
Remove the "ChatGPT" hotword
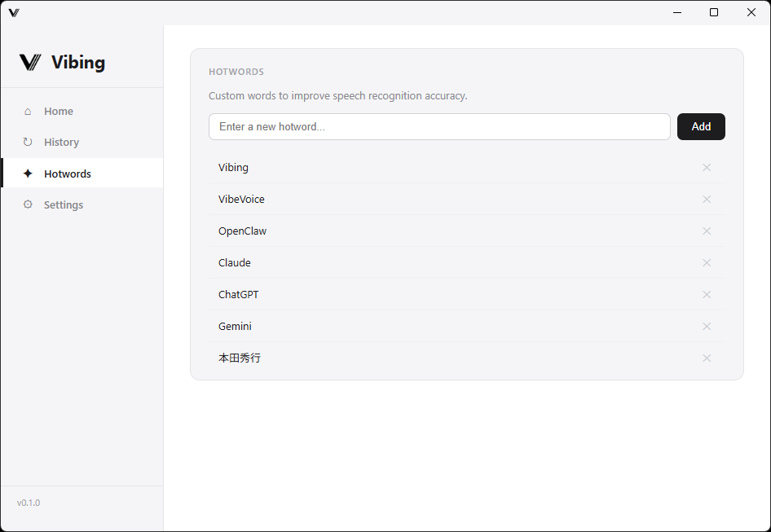point(707,294)
